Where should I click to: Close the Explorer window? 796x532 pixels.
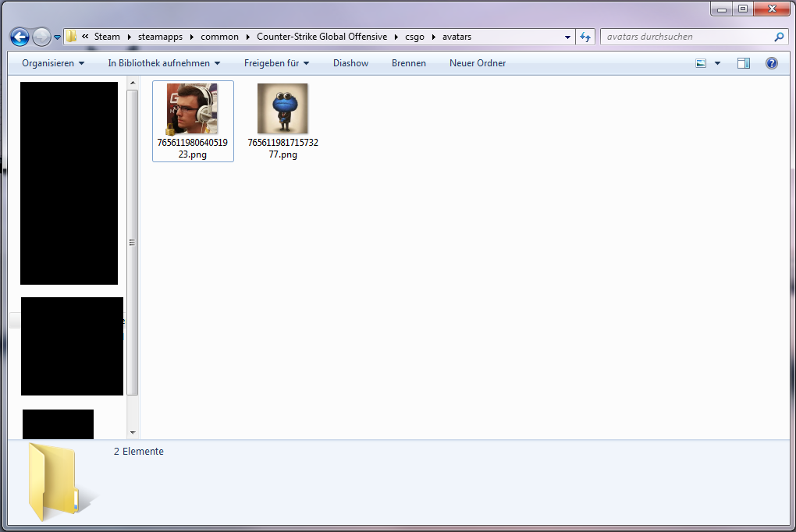coord(772,9)
